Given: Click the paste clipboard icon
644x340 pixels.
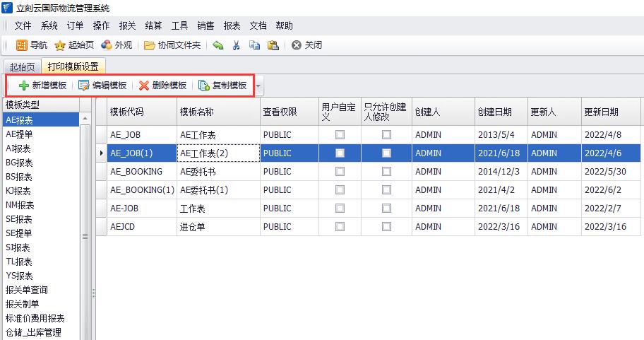Looking at the screenshot, I should (x=273, y=45).
